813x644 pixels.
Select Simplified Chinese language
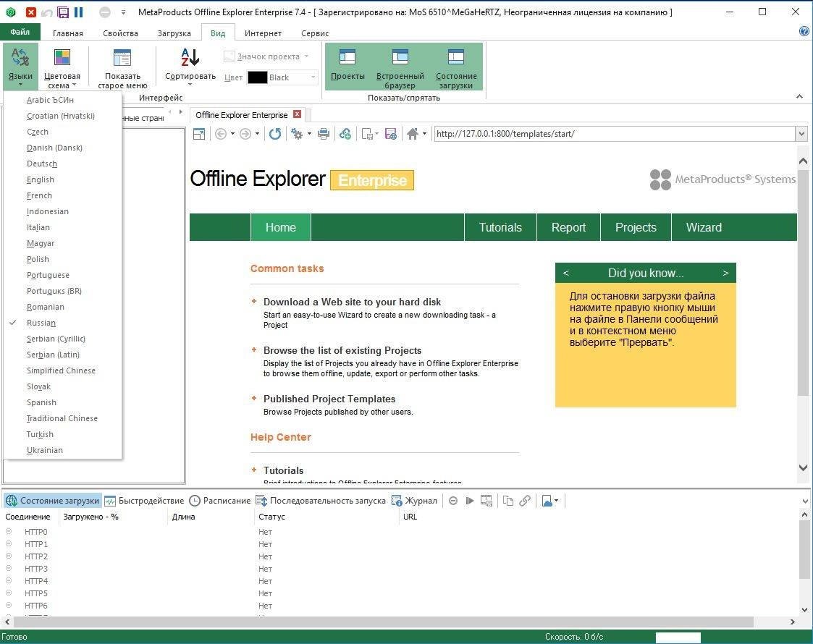click(63, 370)
